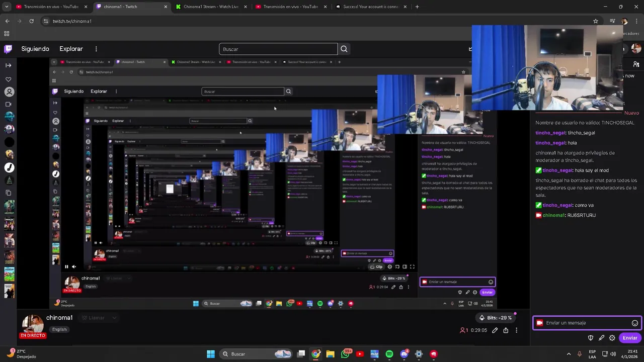This screenshot has height=362, width=644.
Task: Open the browser apps grid icon
Action: tap(7, 34)
